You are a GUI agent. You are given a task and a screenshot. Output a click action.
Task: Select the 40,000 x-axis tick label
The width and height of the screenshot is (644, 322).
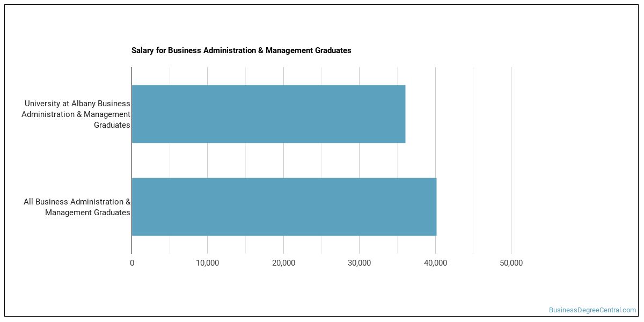435,263
